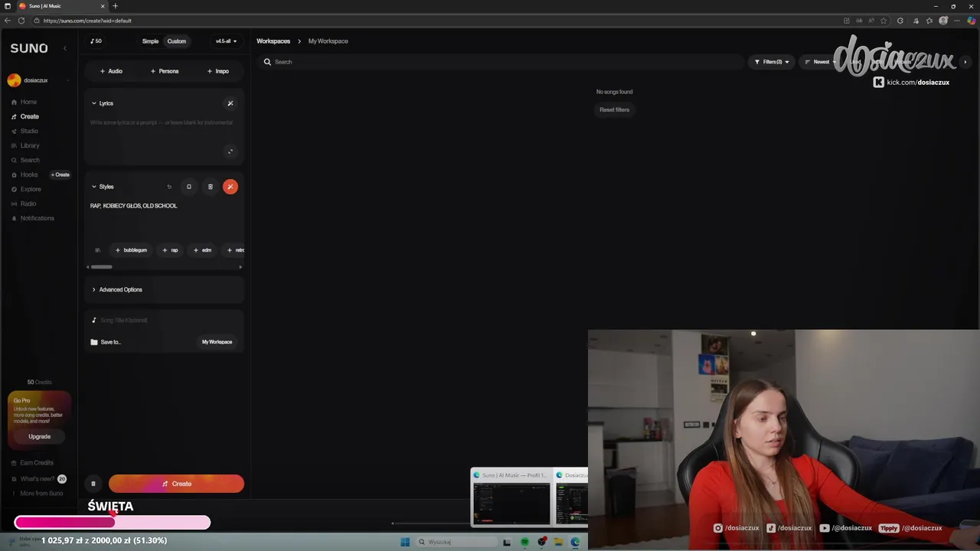Open Earn Credits
Image resolution: width=980 pixels, height=551 pixels.
tap(32, 463)
